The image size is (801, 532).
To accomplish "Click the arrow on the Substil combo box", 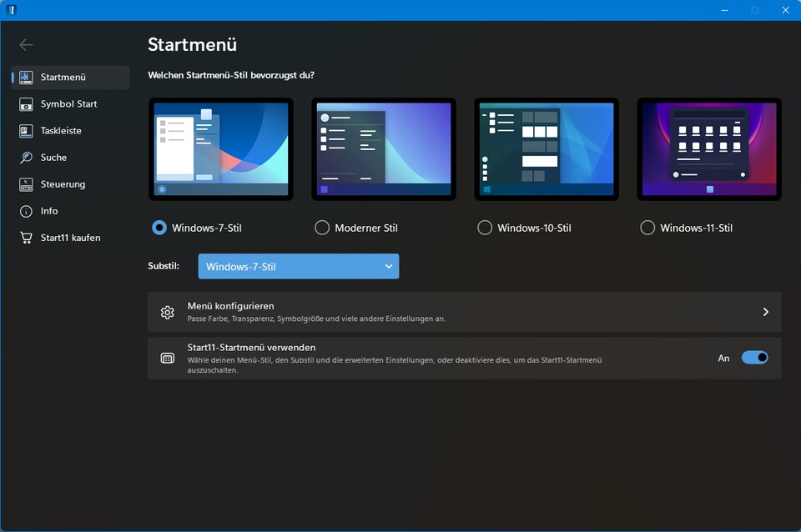I will pos(388,266).
